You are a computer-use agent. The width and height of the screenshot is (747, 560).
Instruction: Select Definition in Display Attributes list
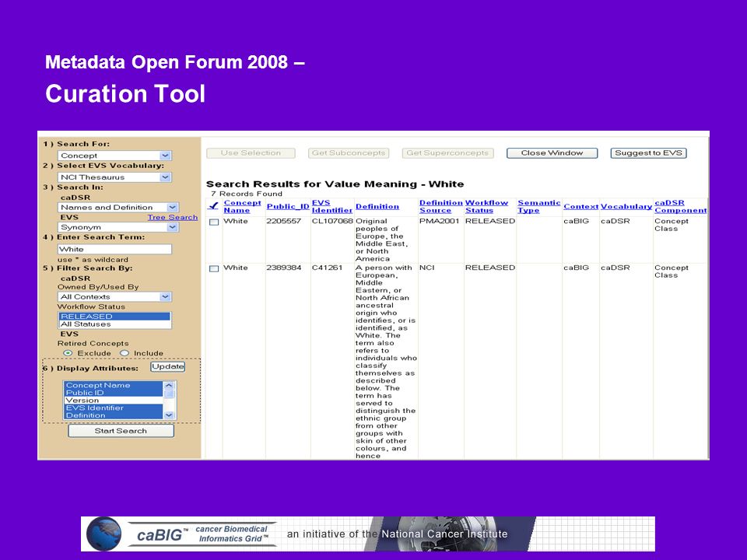point(114,415)
